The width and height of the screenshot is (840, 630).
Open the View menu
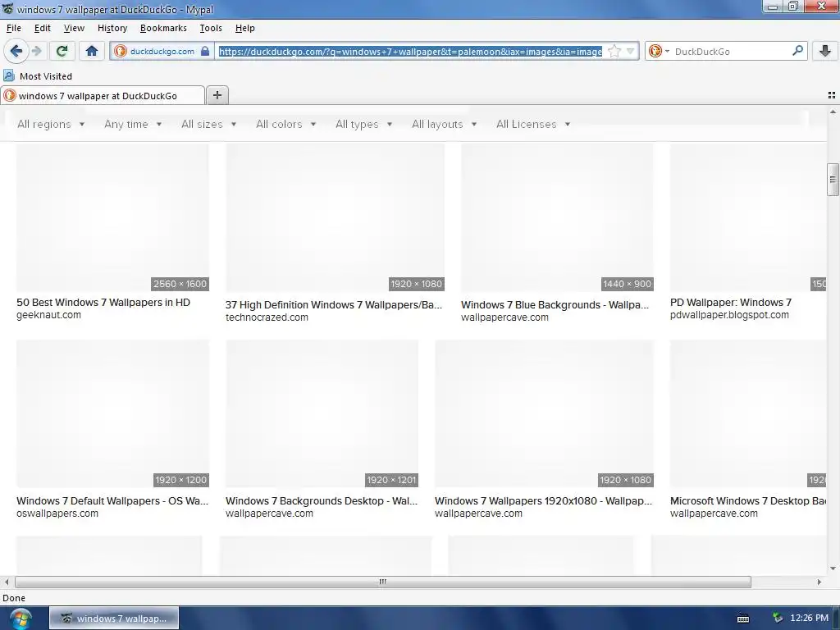74,28
